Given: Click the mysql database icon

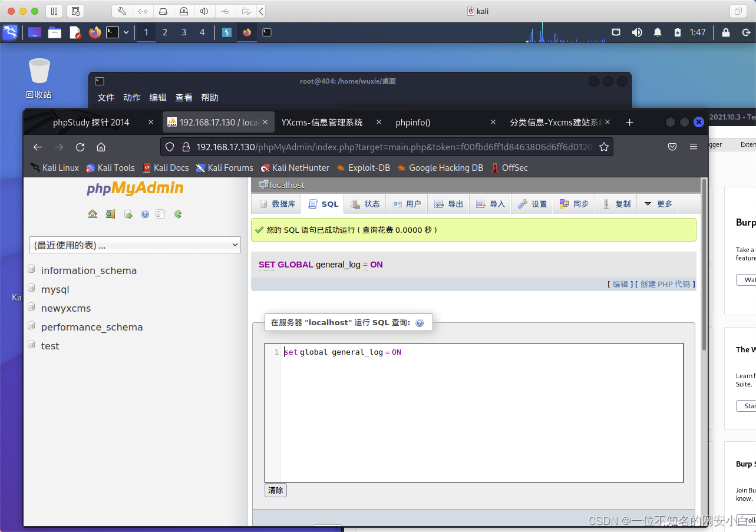Looking at the screenshot, I should [32, 289].
